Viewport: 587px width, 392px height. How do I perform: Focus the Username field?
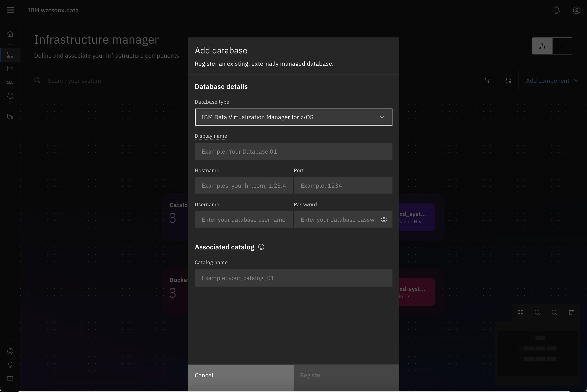244,219
